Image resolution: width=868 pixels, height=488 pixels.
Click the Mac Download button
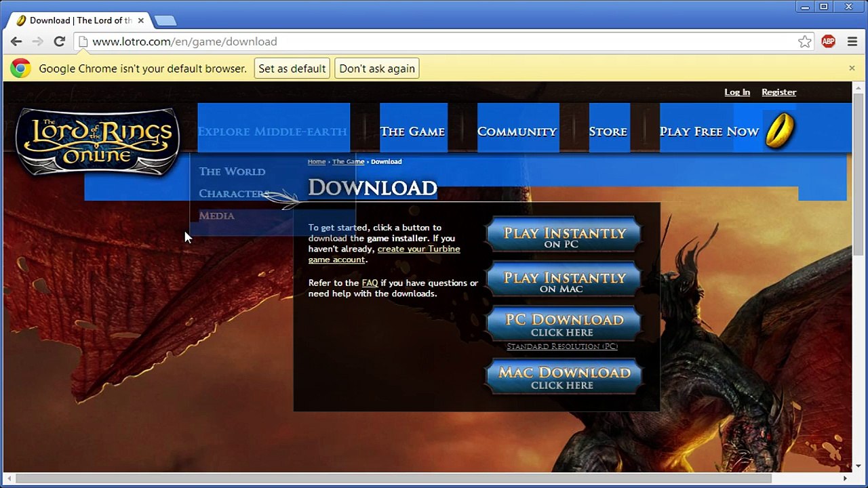[564, 378]
